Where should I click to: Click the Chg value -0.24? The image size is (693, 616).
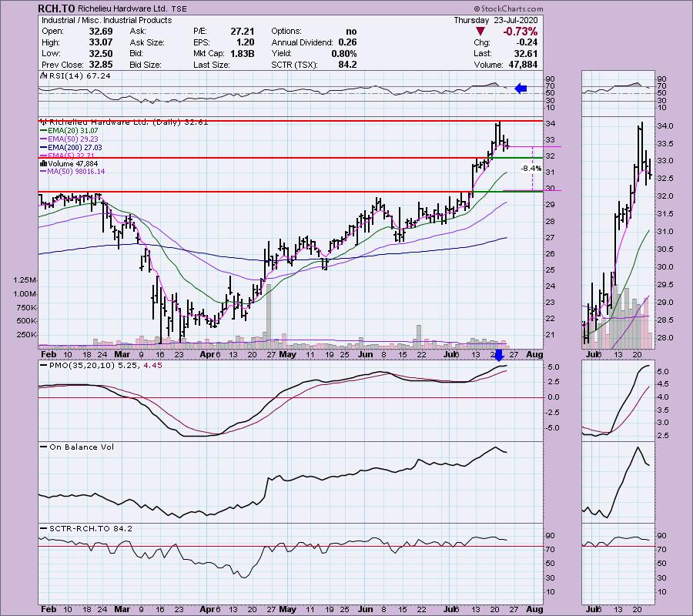pyautogui.click(x=527, y=42)
